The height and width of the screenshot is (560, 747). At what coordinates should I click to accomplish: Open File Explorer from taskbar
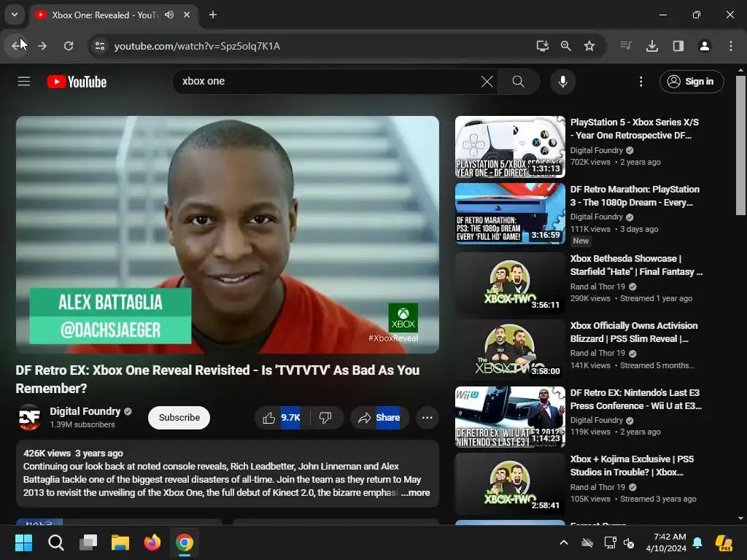[x=120, y=542]
